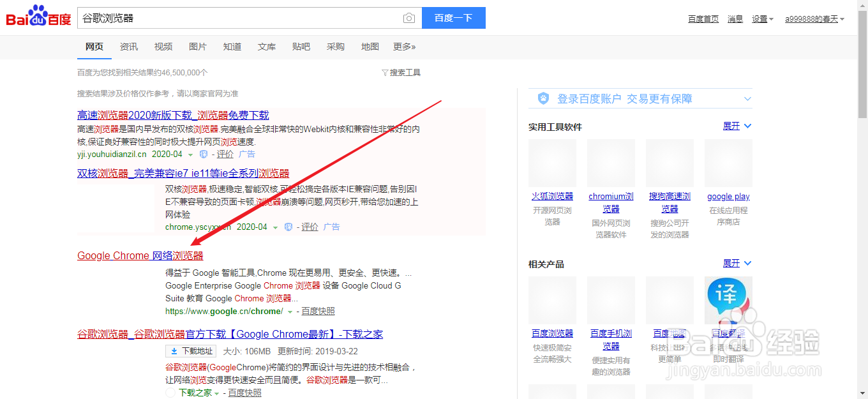Switch to the 资讯 tab

[x=129, y=47]
